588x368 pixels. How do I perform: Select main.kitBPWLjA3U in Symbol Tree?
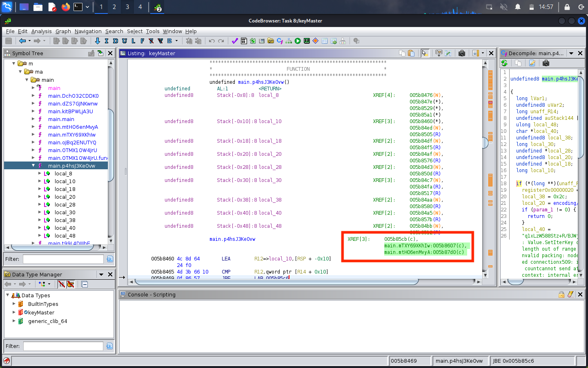pos(70,111)
